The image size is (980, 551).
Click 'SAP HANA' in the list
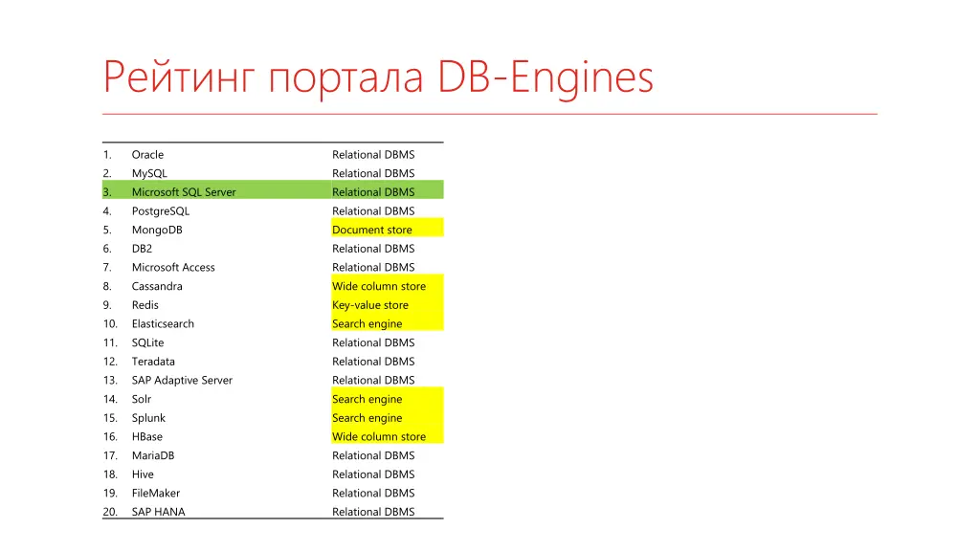point(158,512)
